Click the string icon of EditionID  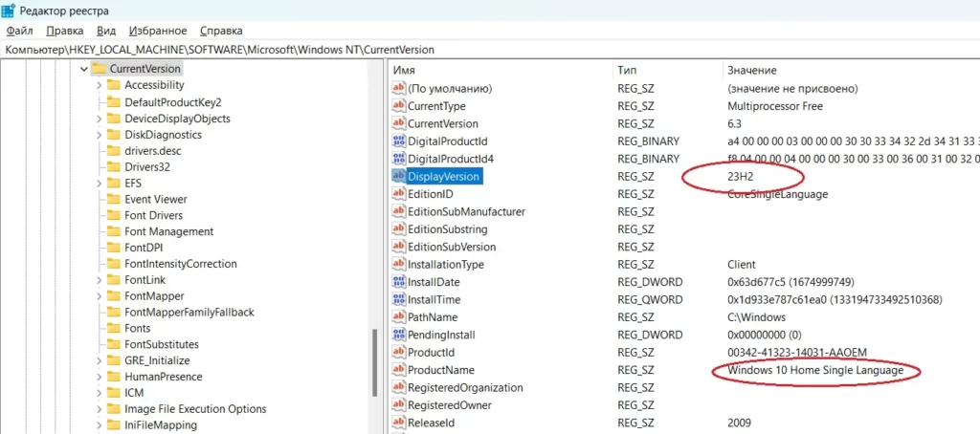coord(399,194)
